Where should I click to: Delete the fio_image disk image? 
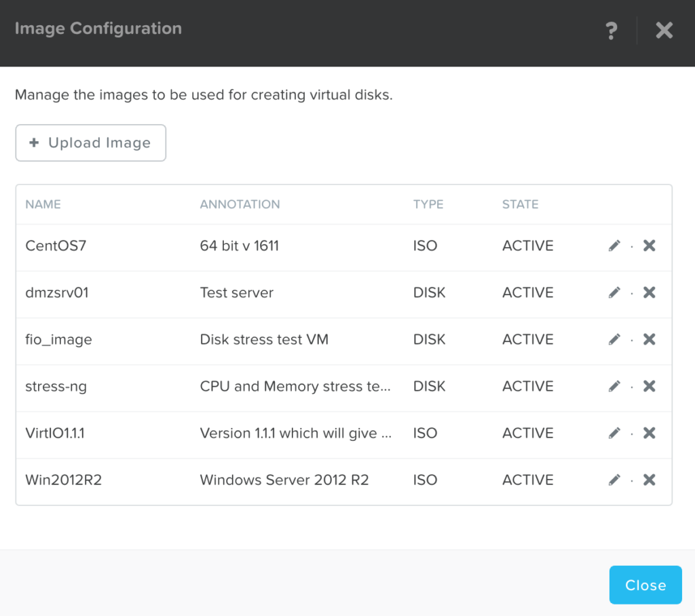tap(649, 339)
